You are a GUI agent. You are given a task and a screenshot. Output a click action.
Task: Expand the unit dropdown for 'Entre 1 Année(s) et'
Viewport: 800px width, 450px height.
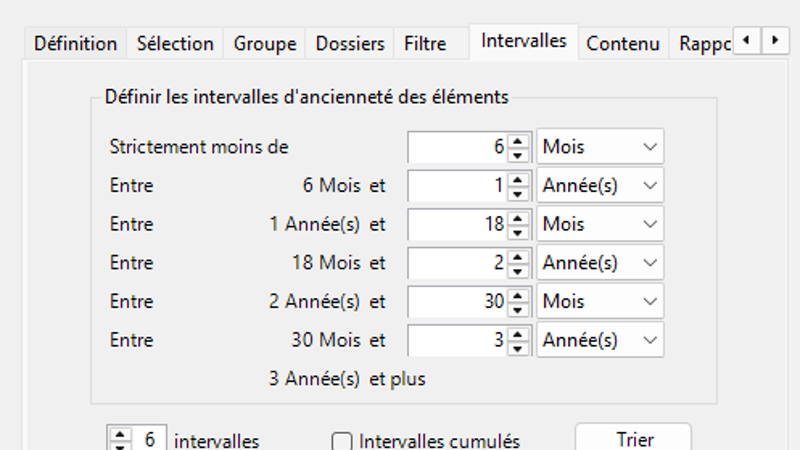coord(600,224)
